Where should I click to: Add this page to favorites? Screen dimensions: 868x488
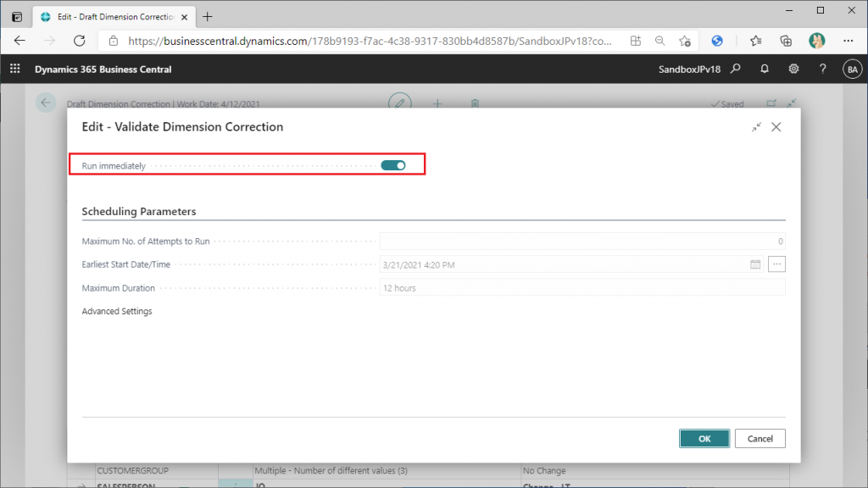[x=685, y=41]
